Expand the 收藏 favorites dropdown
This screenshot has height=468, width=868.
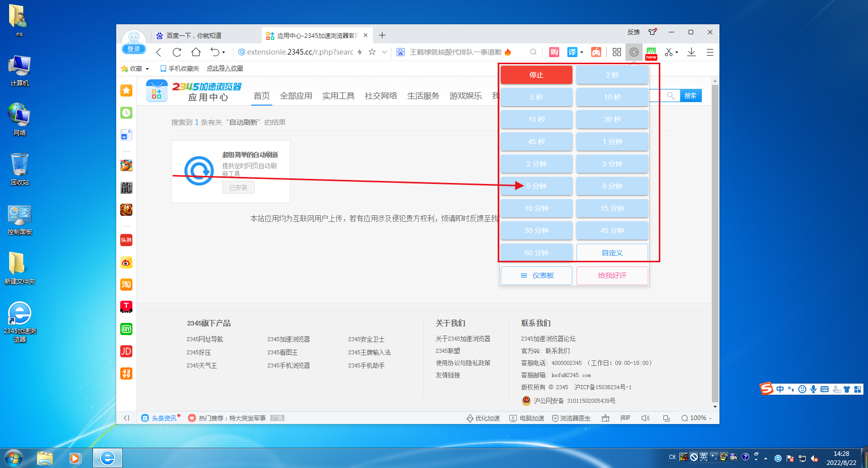point(147,69)
